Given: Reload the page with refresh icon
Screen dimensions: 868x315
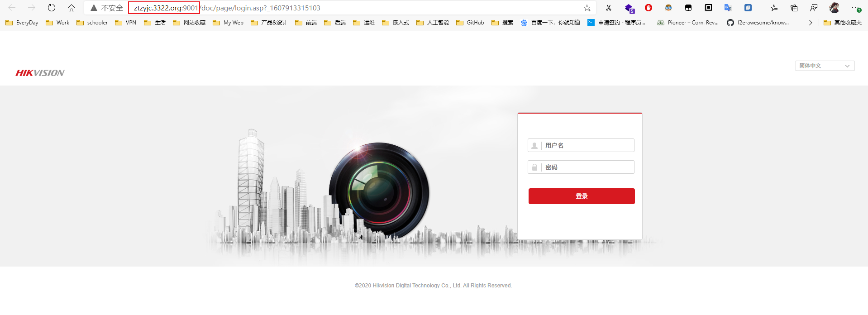Looking at the screenshot, I should click(x=52, y=8).
